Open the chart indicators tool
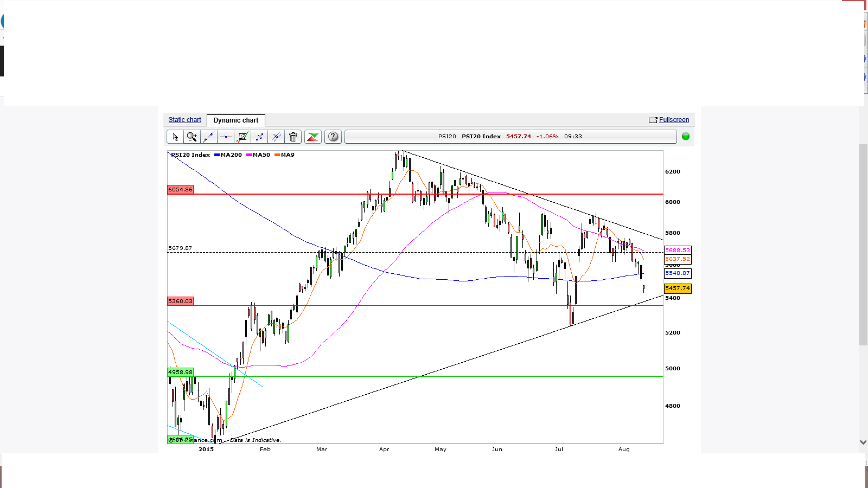This screenshot has height=488, width=868. pos(242,137)
